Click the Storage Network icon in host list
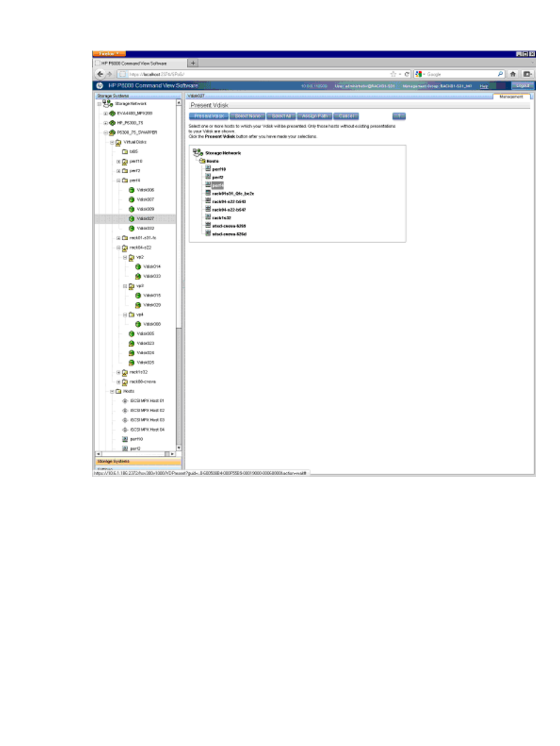 198,153
